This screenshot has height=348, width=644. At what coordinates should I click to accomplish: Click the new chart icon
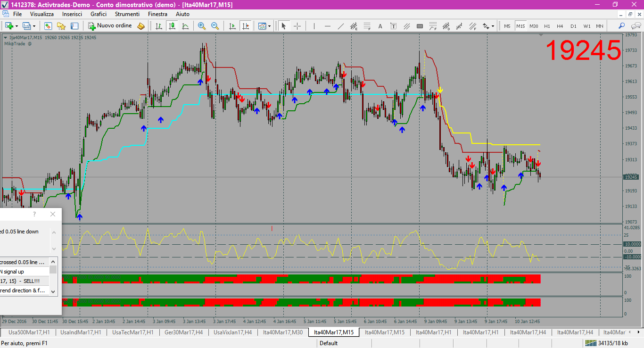pyautogui.click(x=9, y=26)
